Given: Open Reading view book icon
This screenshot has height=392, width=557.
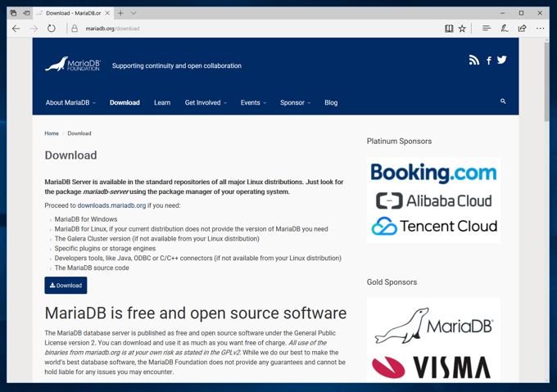Looking at the screenshot, I should pos(449,29).
